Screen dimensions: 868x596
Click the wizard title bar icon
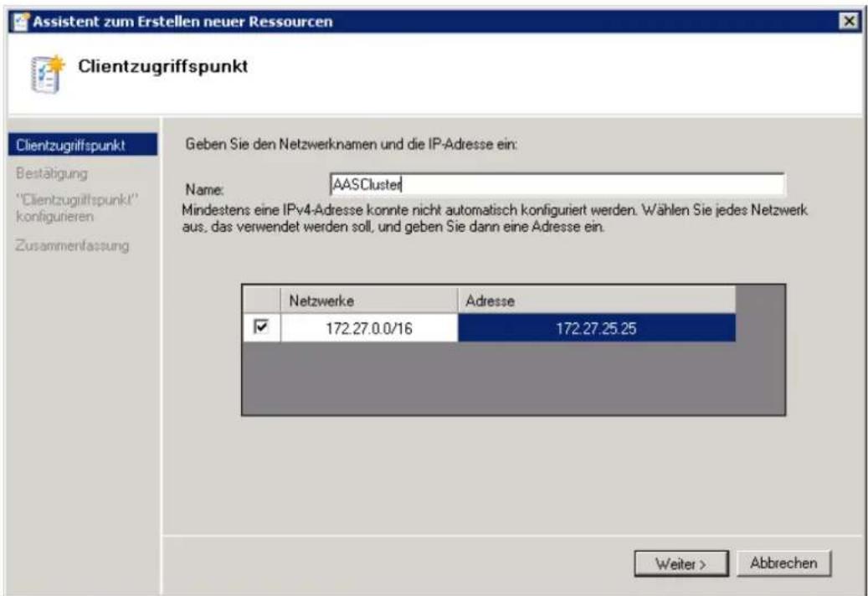pyautogui.click(x=20, y=22)
